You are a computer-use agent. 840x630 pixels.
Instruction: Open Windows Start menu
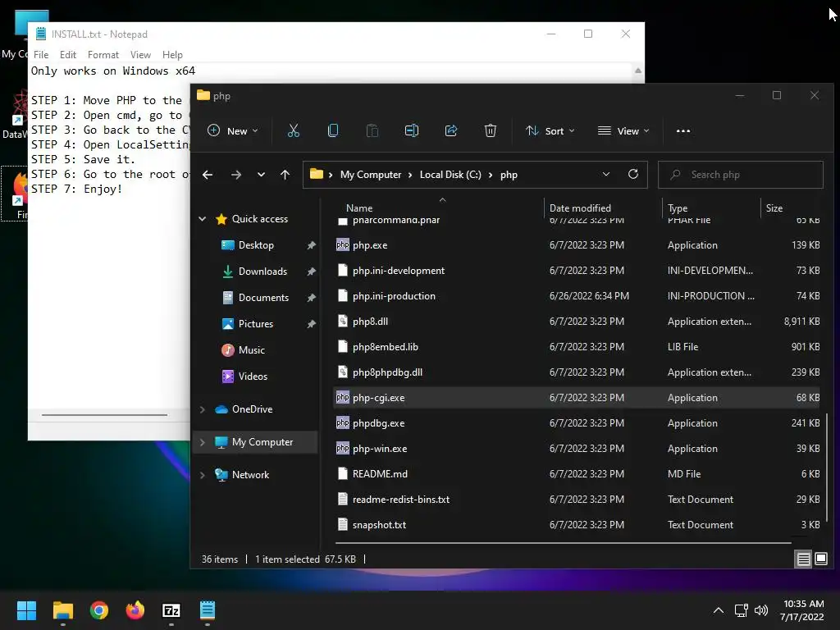[26, 610]
